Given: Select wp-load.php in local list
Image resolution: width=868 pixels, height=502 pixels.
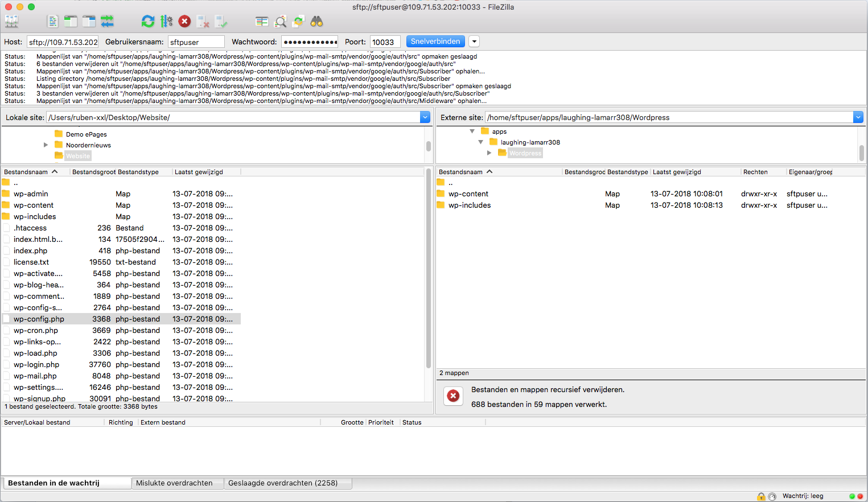Looking at the screenshot, I should 121,353.
